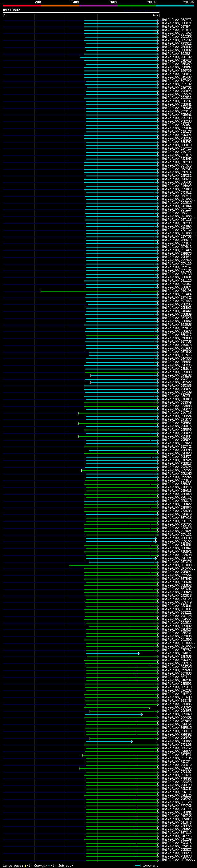This screenshot has height=868, width=197.
Task: Select the query name AV770547
Action: (x=11, y=10)
